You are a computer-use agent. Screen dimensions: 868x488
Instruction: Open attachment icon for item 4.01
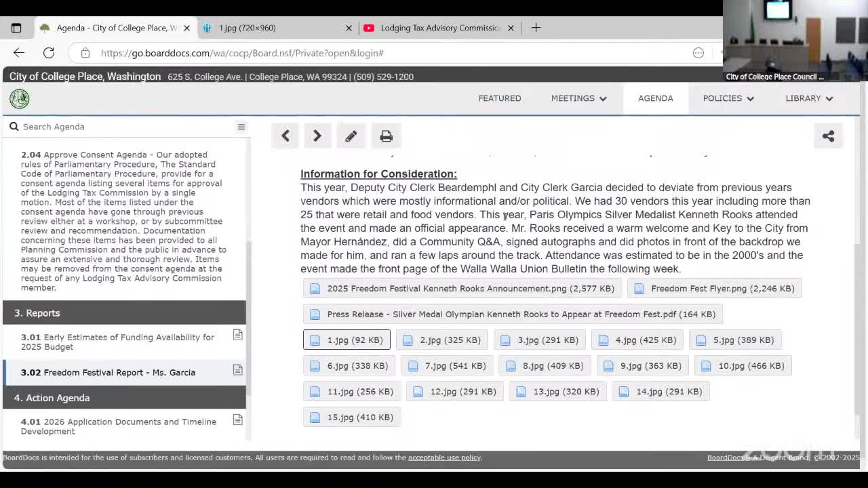(x=237, y=420)
